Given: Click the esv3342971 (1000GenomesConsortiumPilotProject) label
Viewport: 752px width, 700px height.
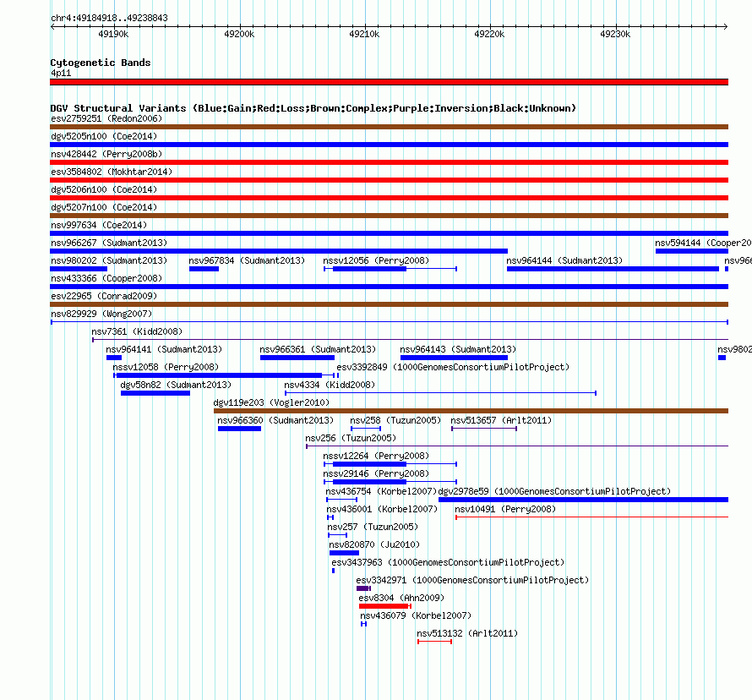Looking at the screenshot, I should (472, 580).
